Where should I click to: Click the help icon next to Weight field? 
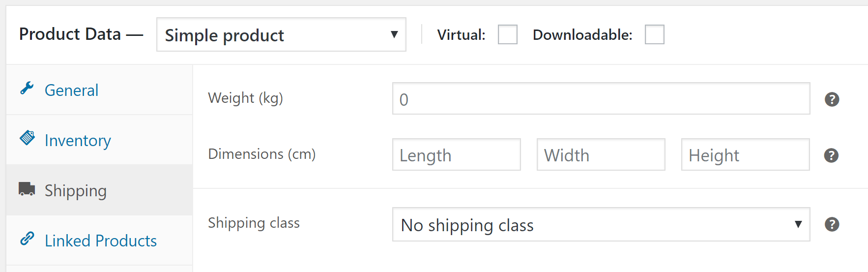[832, 99]
